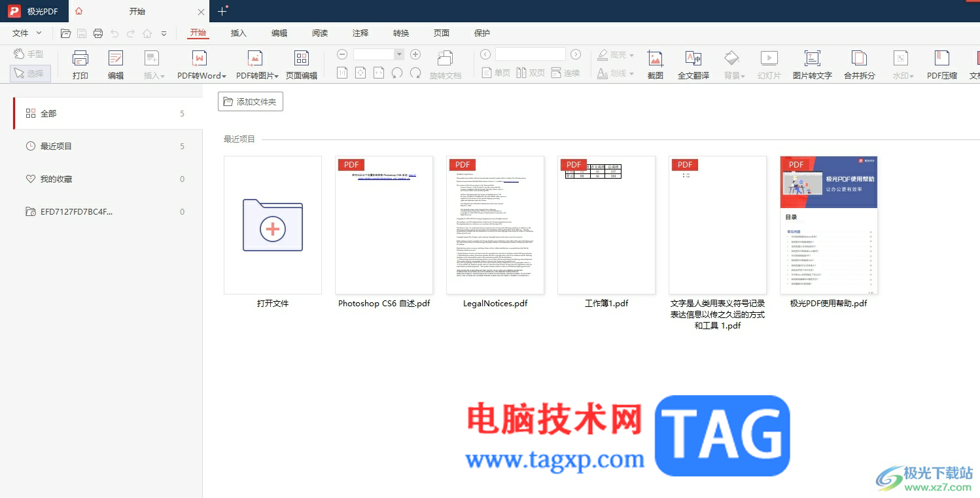Switch to the Edit (编辑) ribbon tab
This screenshot has width=980, height=498.
pos(279,33)
